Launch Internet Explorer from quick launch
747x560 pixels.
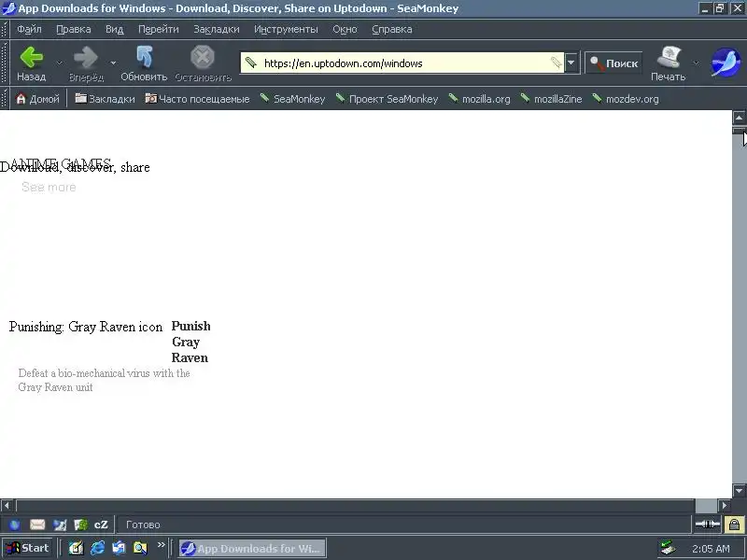click(98, 548)
